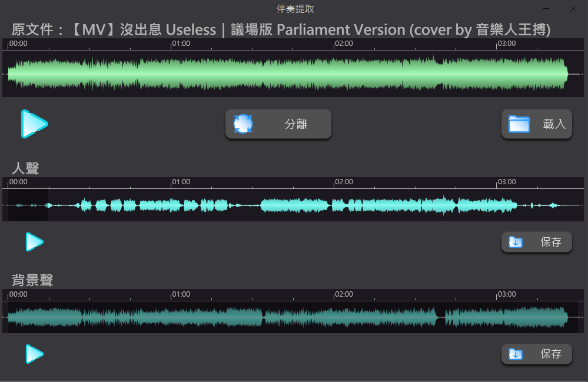Minimize the 伴奏提取 window

pyautogui.click(x=546, y=9)
